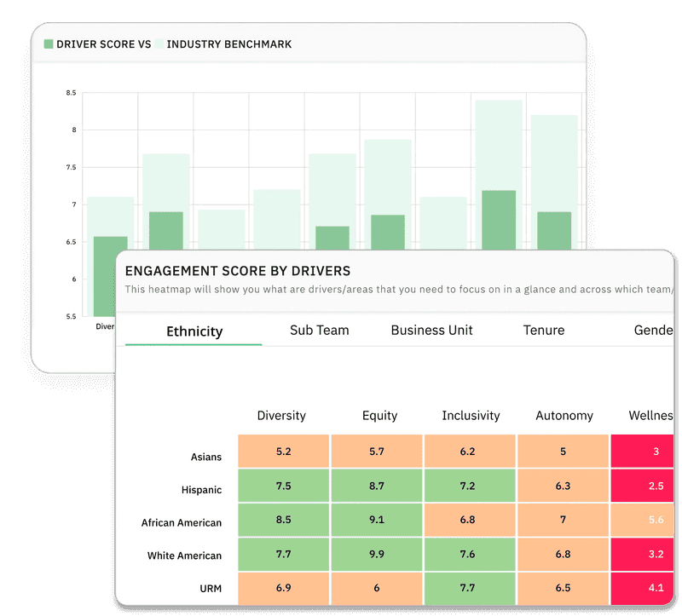Select the Business Unit tab

431,331
